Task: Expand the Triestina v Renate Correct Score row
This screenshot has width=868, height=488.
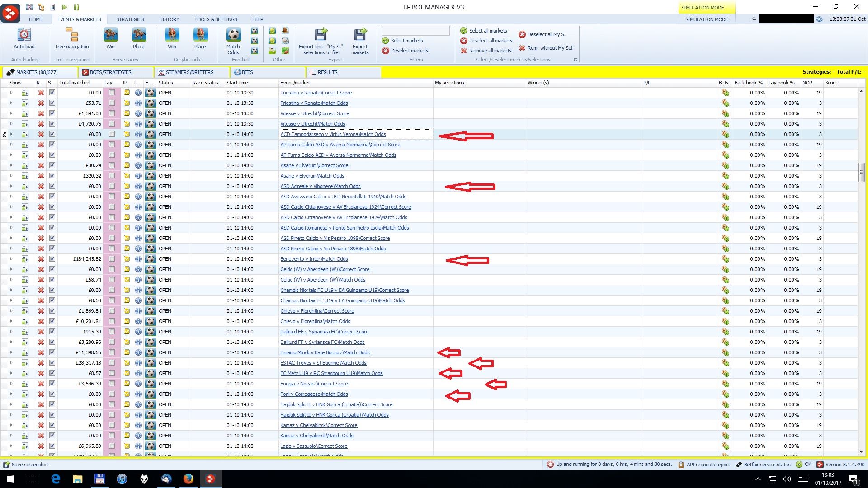Action: click(x=11, y=93)
